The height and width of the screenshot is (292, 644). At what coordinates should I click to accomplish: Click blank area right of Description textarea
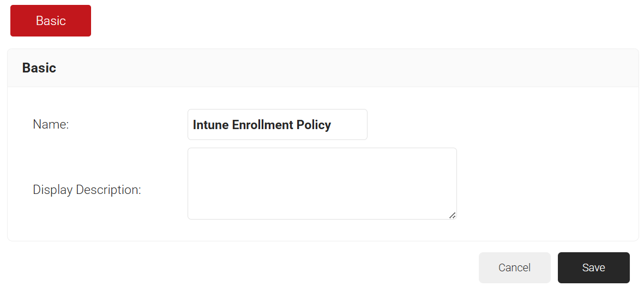pyautogui.click(x=545, y=184)
